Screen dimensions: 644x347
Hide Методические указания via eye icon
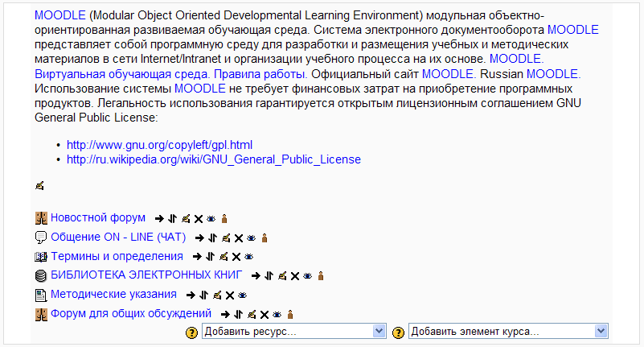(243, 295)
